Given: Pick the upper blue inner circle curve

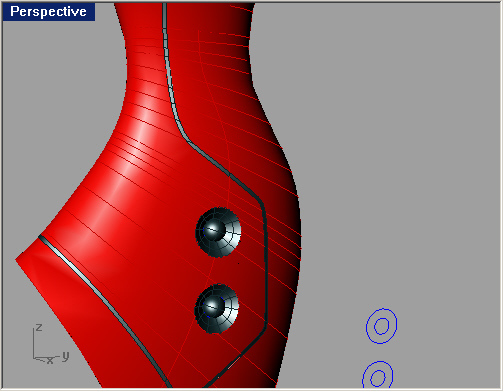Looking at the screenshot, I should pyautogui.click(x=382, y=326).
